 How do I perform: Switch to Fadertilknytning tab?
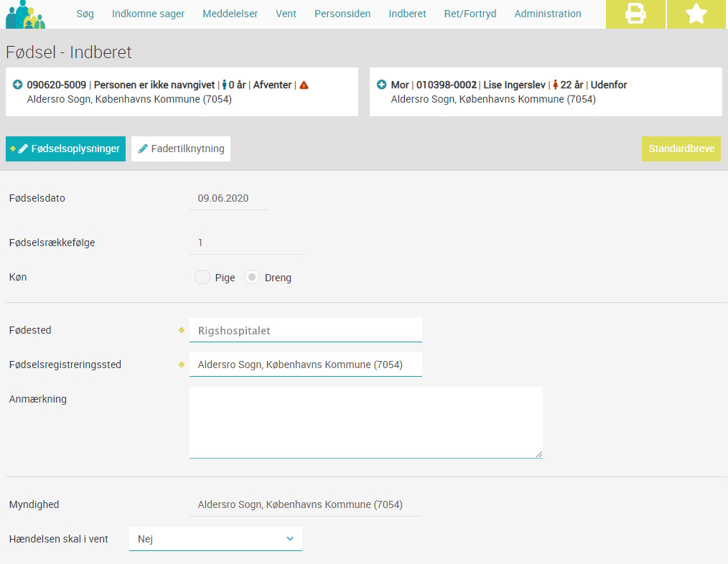(181, 149)
